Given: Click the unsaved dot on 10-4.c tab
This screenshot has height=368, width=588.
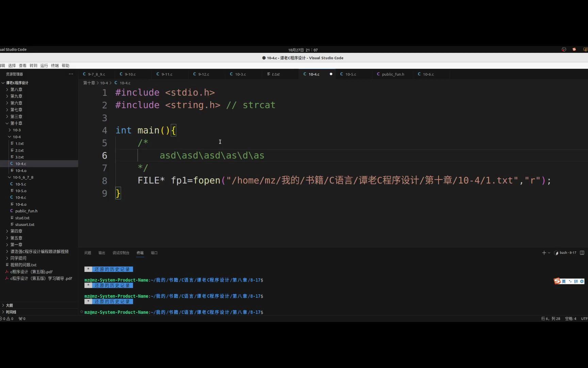Looking at the screenshot, I should click(331, 74).
